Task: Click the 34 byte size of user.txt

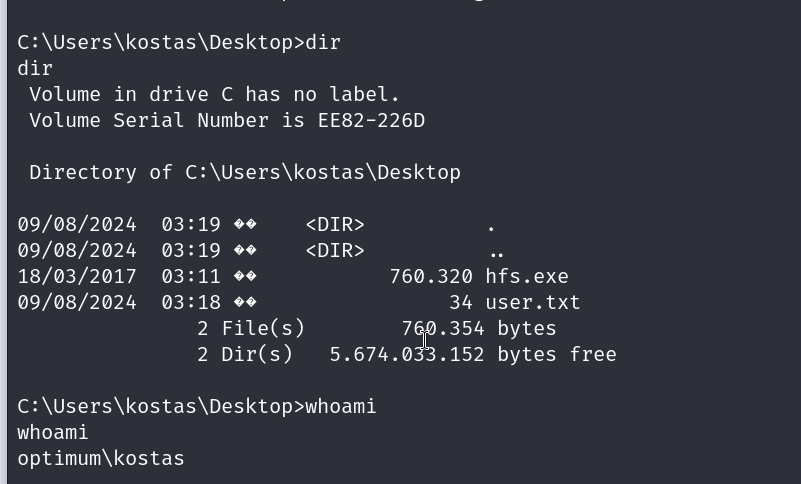Action: 460,303
